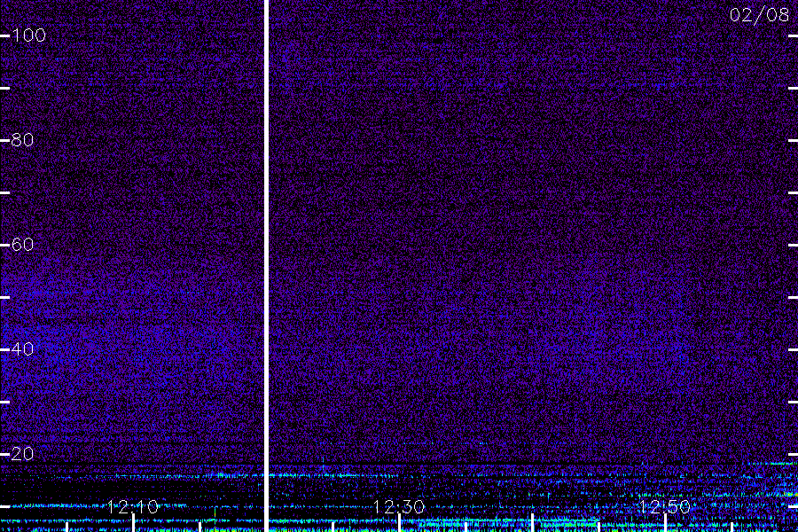Click the 02/08 date label

[x=759, y=15]
